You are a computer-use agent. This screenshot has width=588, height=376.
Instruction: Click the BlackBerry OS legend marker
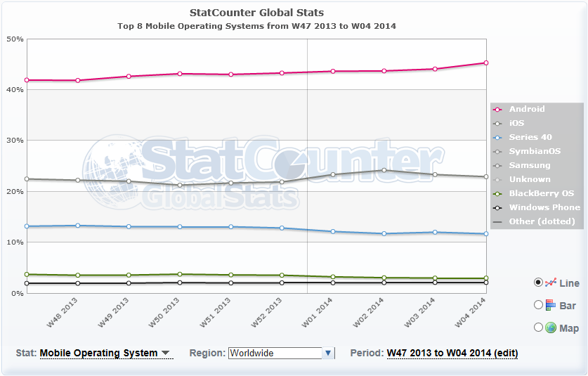click(498, 194)
